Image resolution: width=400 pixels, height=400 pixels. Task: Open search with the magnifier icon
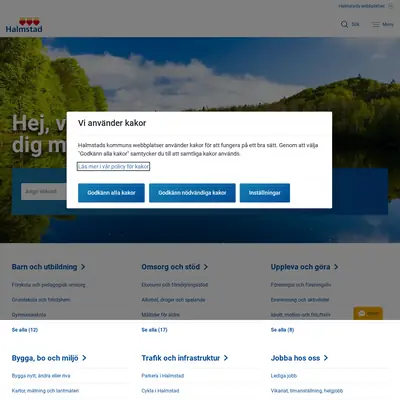click(344, 24)
